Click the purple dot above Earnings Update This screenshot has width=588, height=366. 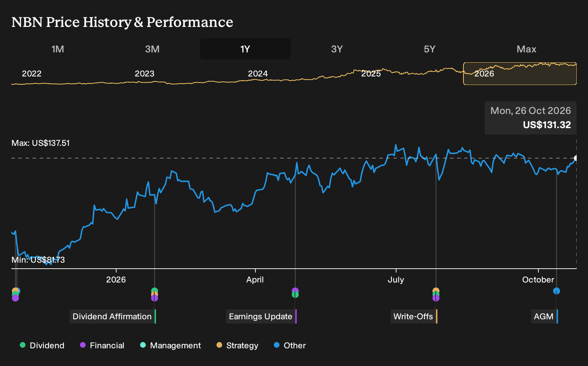pos(295,291)
